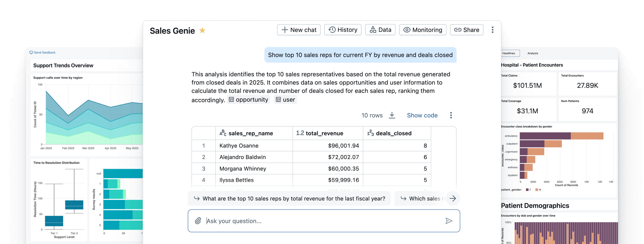Screen dimensions: 644x244
Task: Click the F gender legend swatch
Action: [x=527, y=190]
